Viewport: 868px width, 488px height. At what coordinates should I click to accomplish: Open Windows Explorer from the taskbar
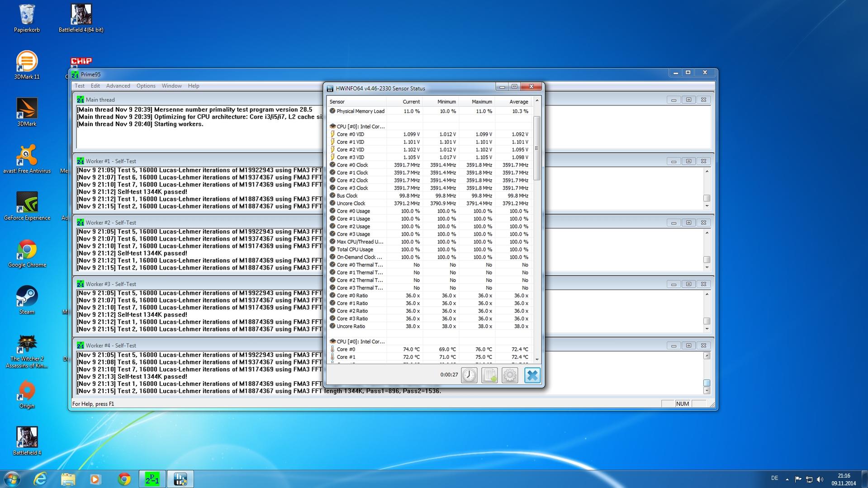tap(68, 479)
